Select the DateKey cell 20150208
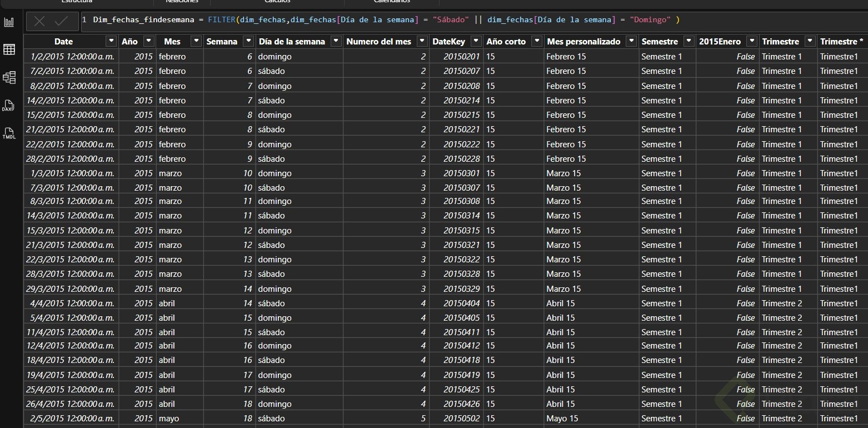868x428 pixels. (x=456, y=86)
